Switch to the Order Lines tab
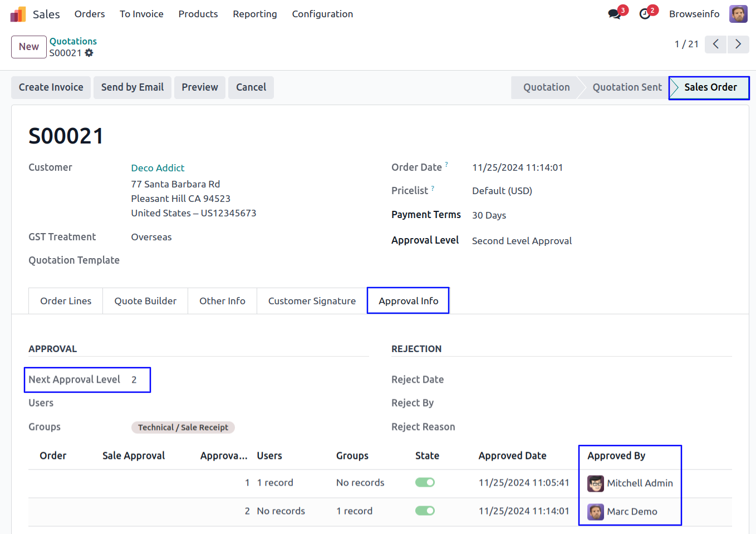 tap(66, 301)
